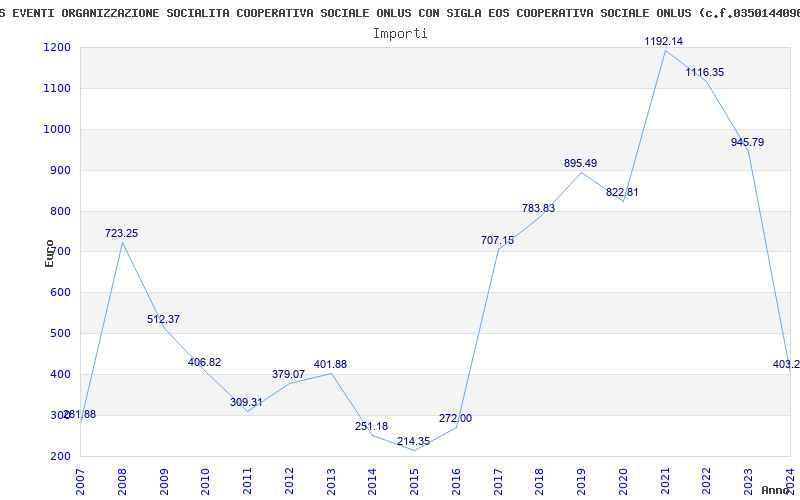Click the 500 y-axis tick value
This screenshot has width=800, height=500.
point(60,333)
